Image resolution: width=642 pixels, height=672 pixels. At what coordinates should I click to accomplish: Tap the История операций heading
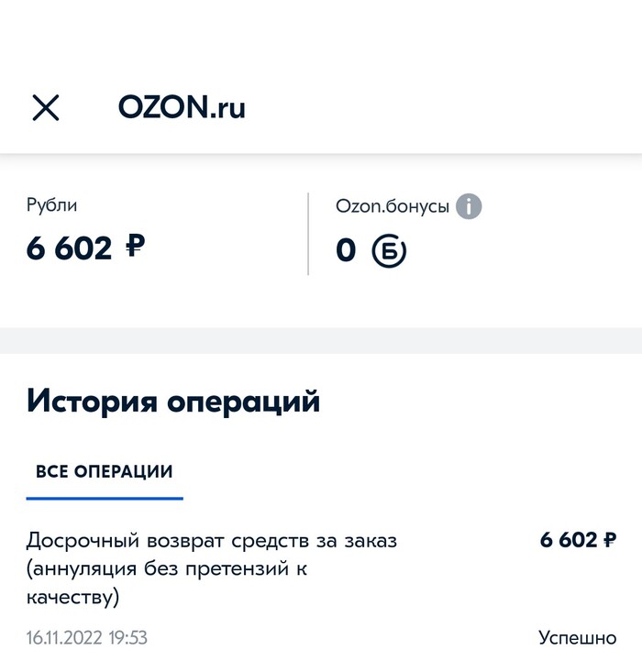pos(173,402)
